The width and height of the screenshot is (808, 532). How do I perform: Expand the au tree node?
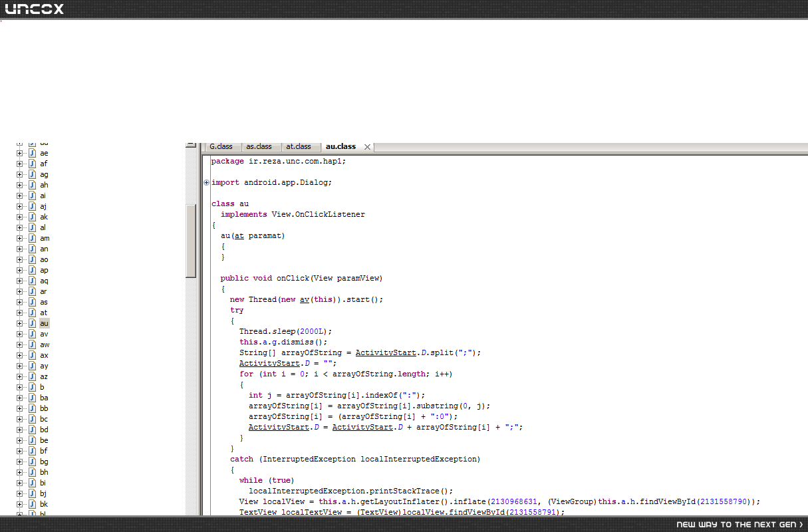[x=19, y=323]
